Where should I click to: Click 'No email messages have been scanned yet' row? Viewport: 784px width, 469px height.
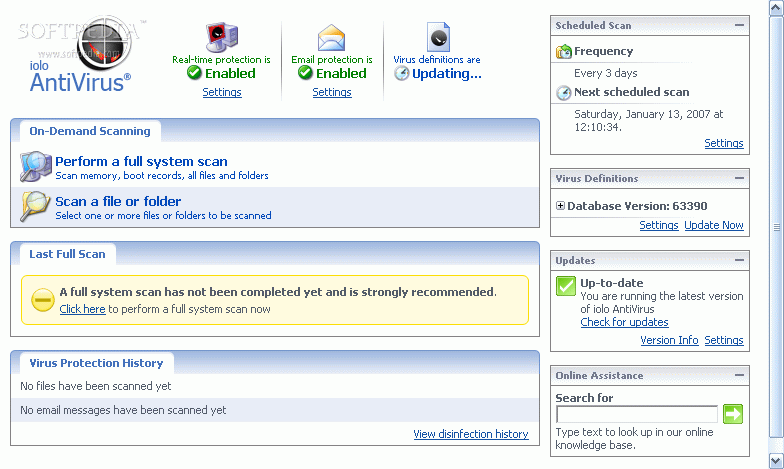tap(274, 410)
